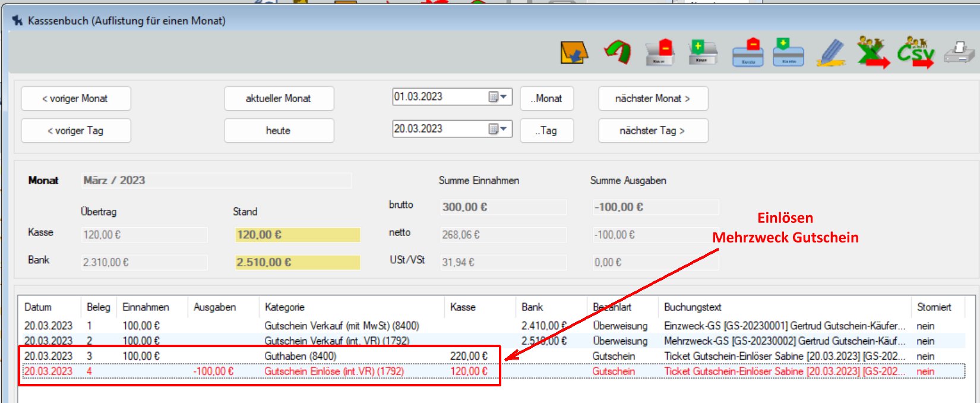Screen dimensions: 980x403
Task: Click the blue pencil edit icon
Action: pyautogui.click(x=831, y=52)
